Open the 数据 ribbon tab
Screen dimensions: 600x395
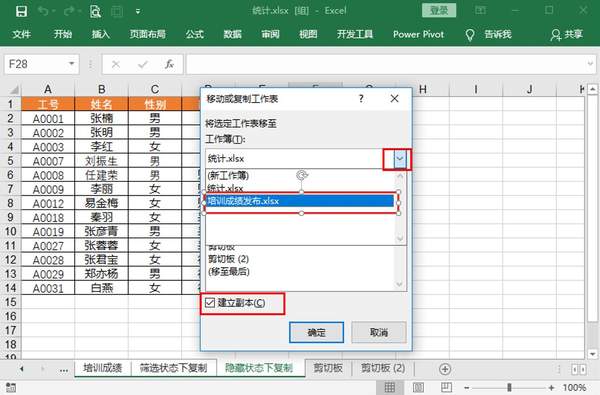(233, 34)
